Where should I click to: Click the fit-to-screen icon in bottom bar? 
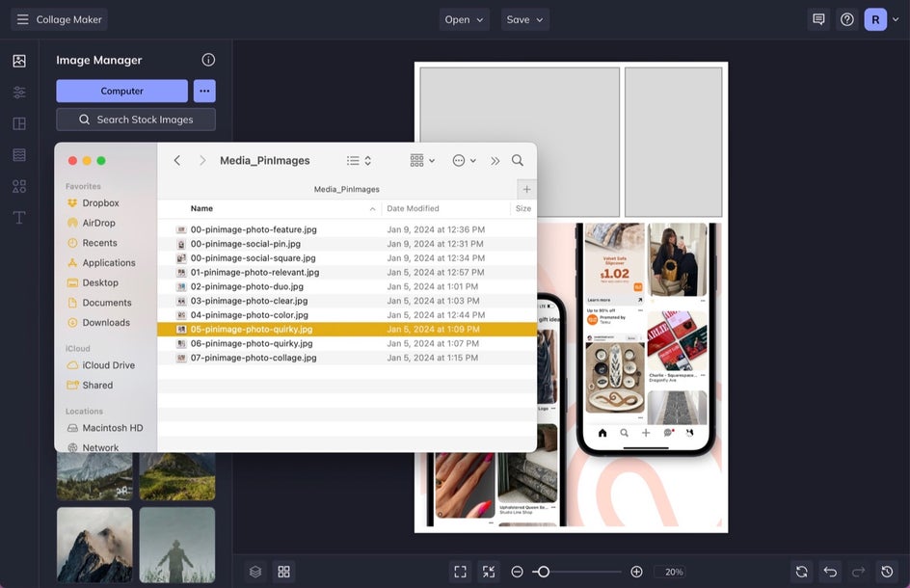tap(460, 572)
